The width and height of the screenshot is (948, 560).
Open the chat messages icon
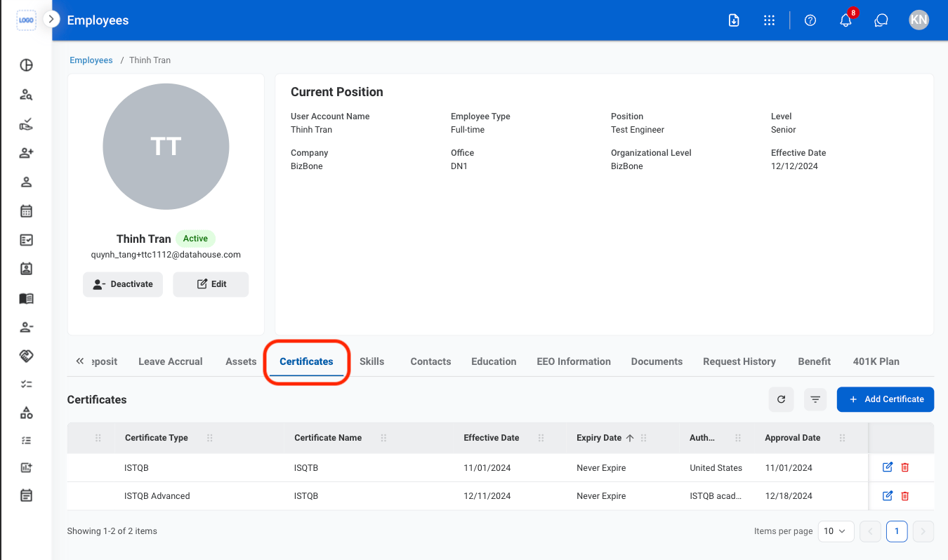(x=881, y=20)
